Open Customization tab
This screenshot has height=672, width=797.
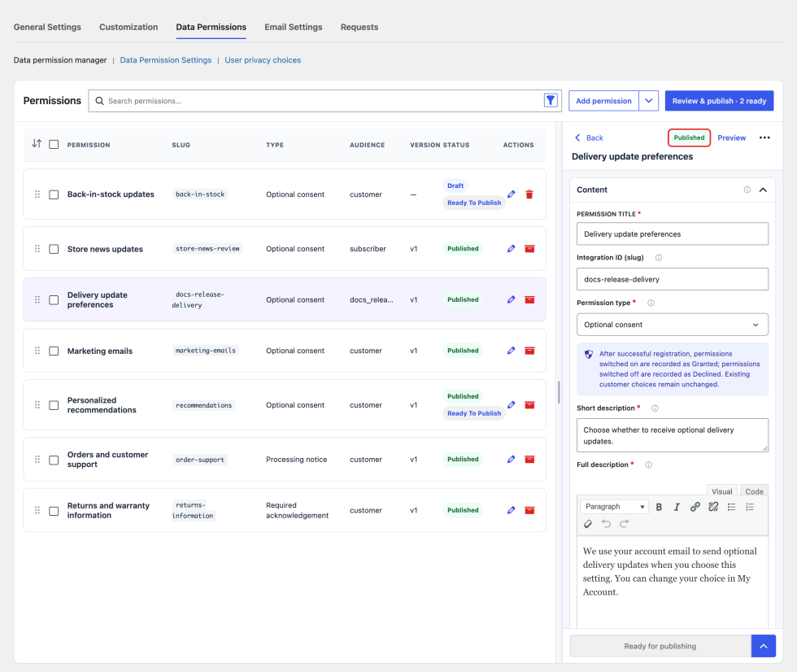[x=128, y=27]
